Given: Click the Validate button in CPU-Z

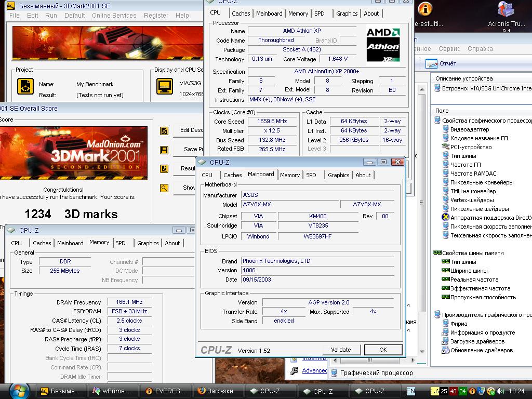Looking at the screenshot, I should 341,350.
